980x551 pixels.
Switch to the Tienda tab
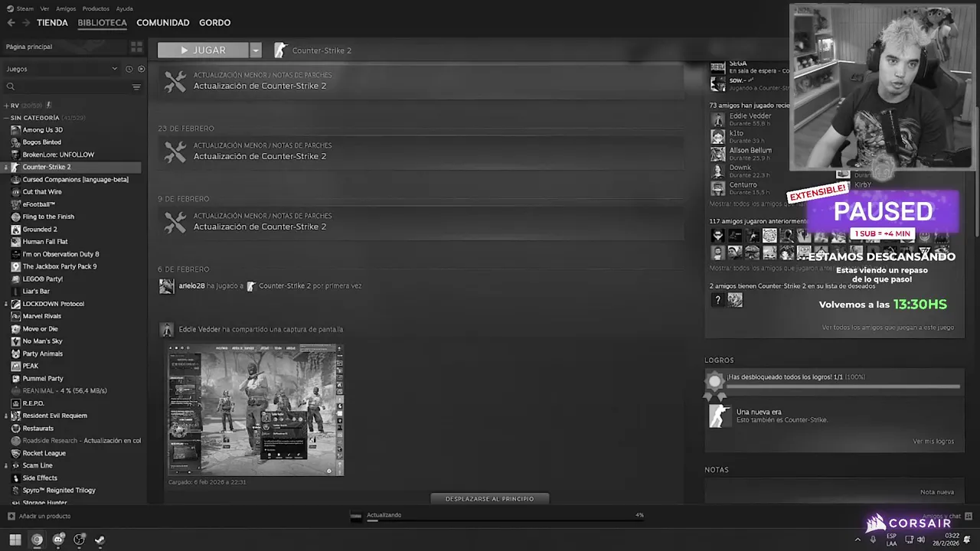pos(52,23)
